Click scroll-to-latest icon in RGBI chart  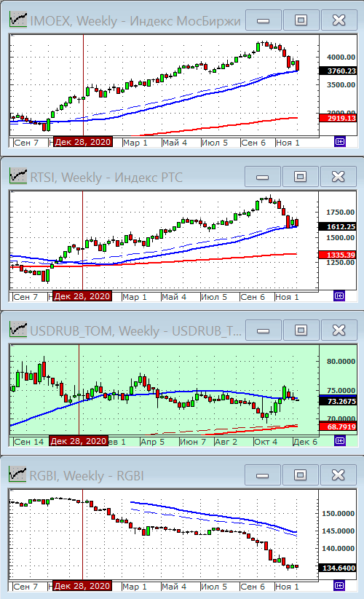(x=339, y=585)
